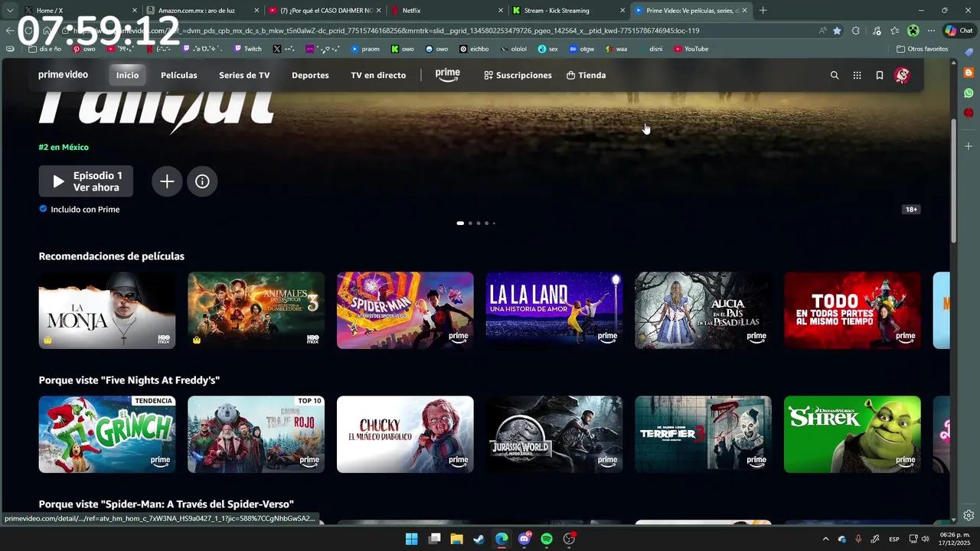The image size is (980, 551).
Task: Open Spider-Man A Través del Spider-Verso thumbnail
Action: point(405,311)
